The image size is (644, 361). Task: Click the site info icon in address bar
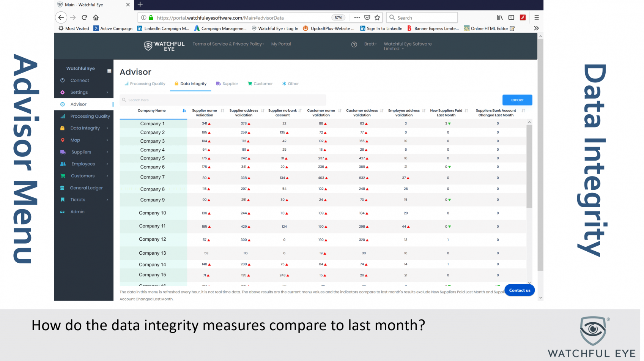point(143,17)
